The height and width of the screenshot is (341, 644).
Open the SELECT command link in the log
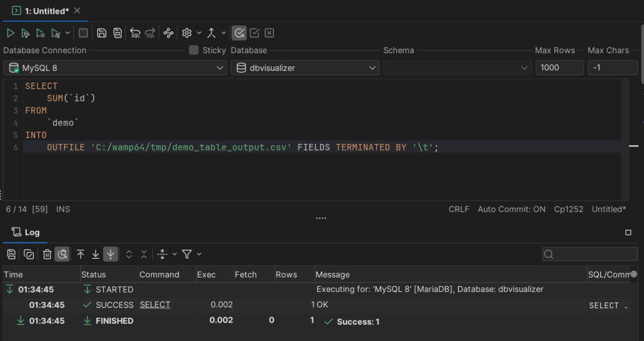[155, 304]
